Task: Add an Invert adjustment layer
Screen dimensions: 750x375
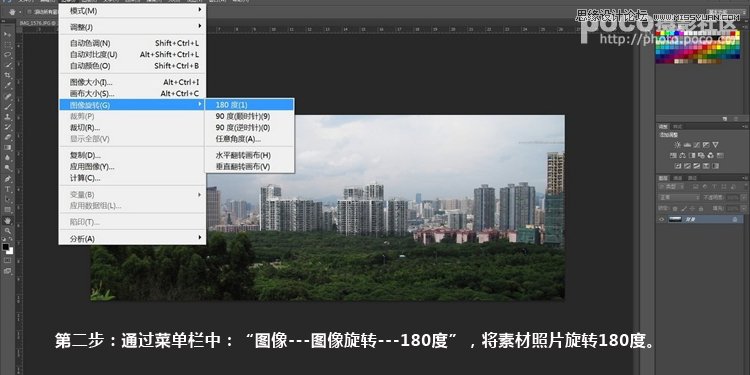Action: (x=678, y=166)
